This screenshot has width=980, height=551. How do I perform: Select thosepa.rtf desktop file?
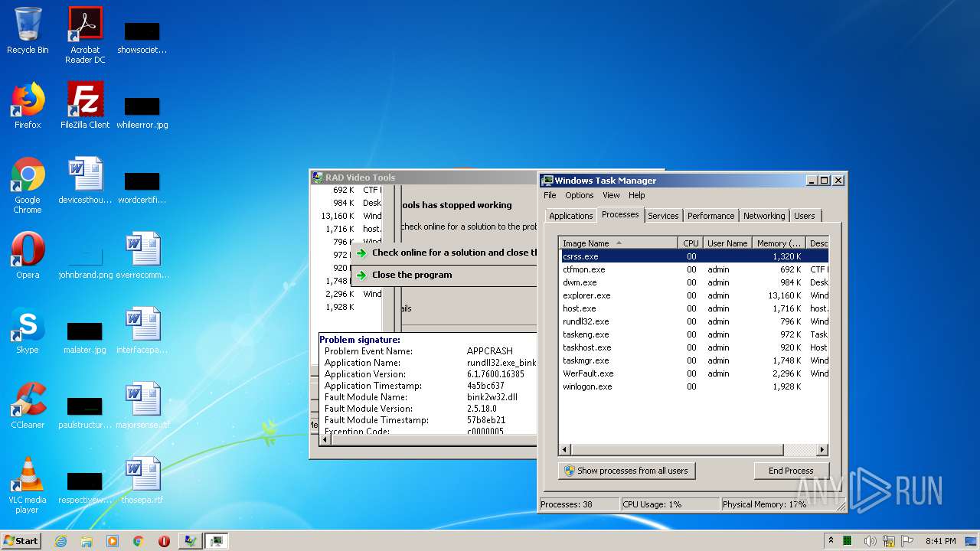(x=142, y=481)
